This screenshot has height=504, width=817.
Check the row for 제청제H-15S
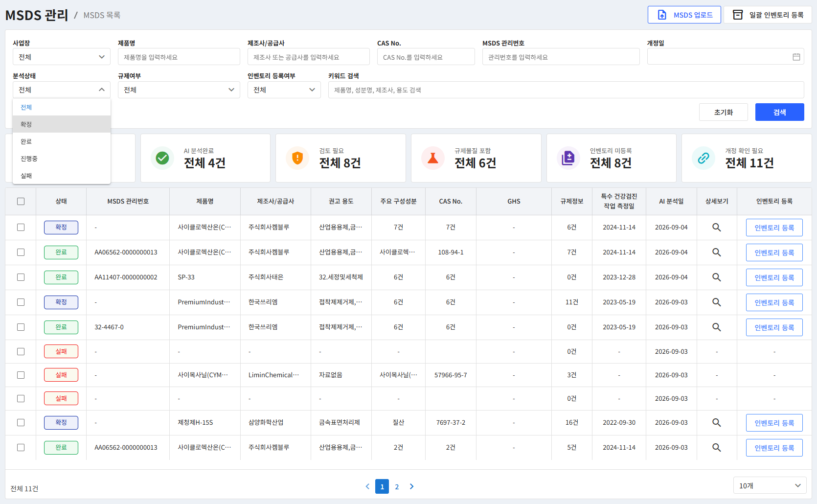click(x=21, y=422)
